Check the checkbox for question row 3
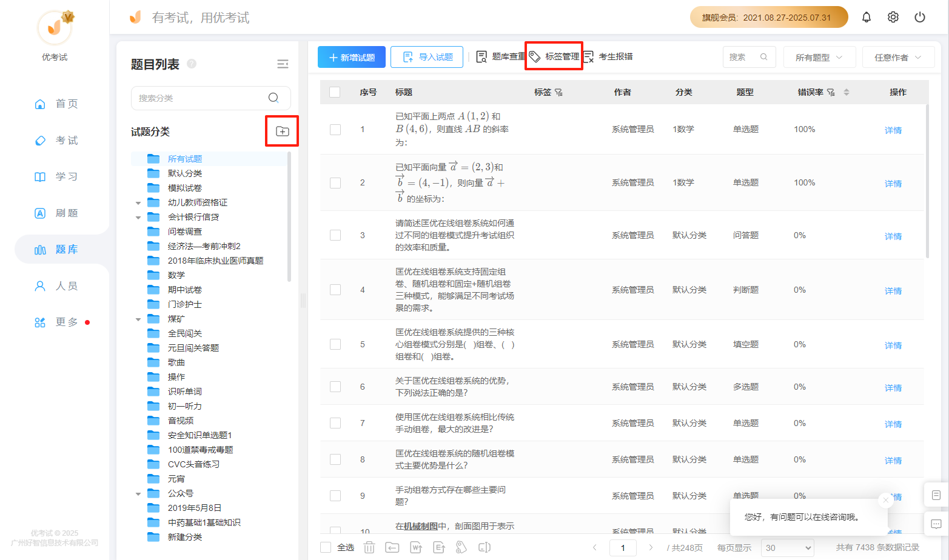 coord(335,235)
